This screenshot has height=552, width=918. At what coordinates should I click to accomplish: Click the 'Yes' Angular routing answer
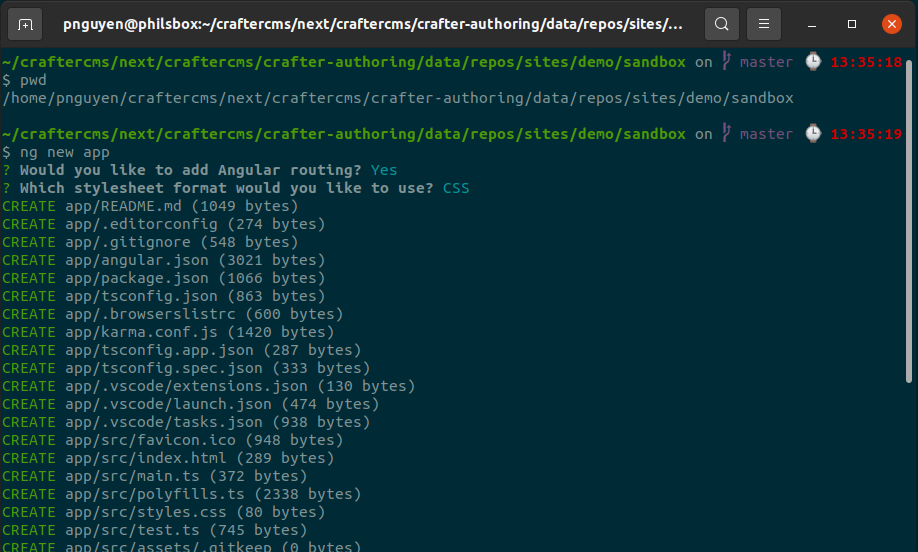(x=383, y=170)
